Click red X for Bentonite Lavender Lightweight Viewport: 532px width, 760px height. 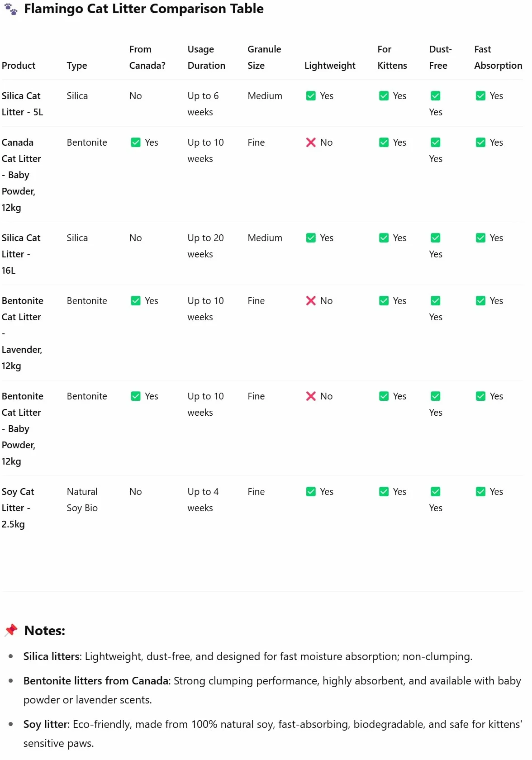click(311, 301)
